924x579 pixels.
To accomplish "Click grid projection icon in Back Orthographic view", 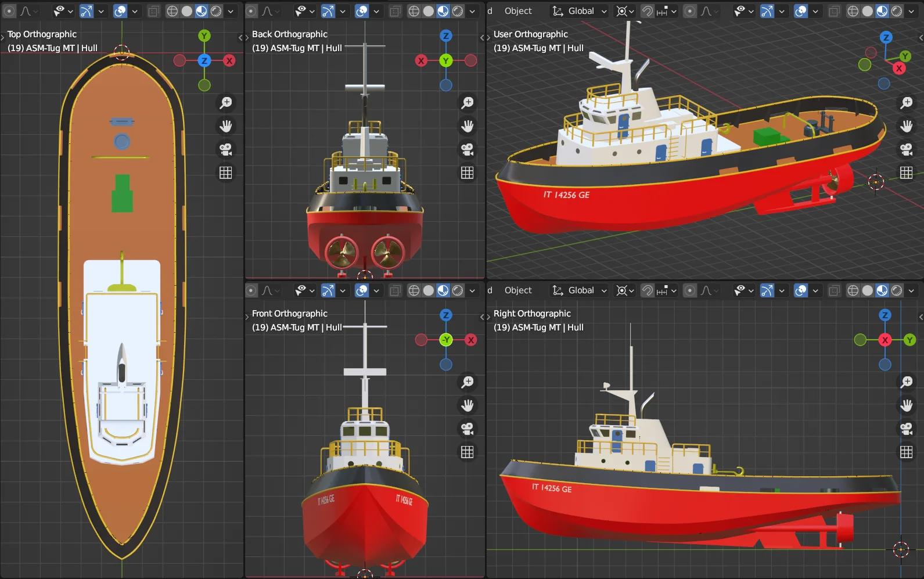I will click(x=467, y=172).
